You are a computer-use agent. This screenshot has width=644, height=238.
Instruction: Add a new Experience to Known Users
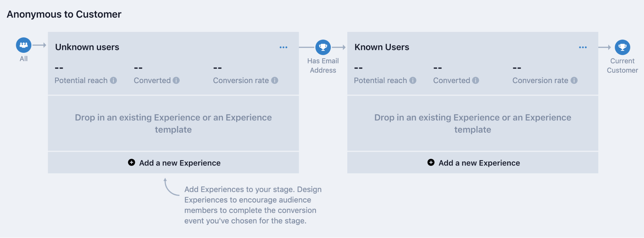click(479, 163)
